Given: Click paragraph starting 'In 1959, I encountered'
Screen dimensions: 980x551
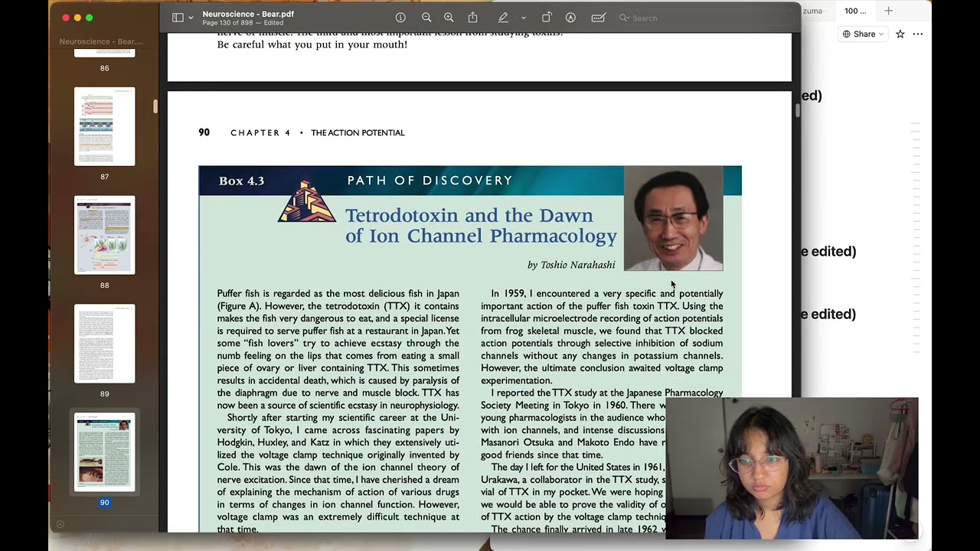Looking at the screenshot, I should (602, 337).
